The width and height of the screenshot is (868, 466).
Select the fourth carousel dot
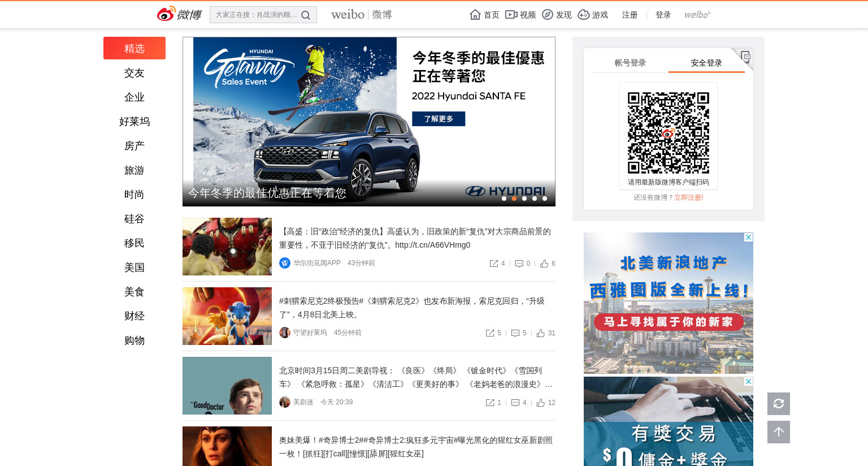pyautogui.click(x=535, y=199)
